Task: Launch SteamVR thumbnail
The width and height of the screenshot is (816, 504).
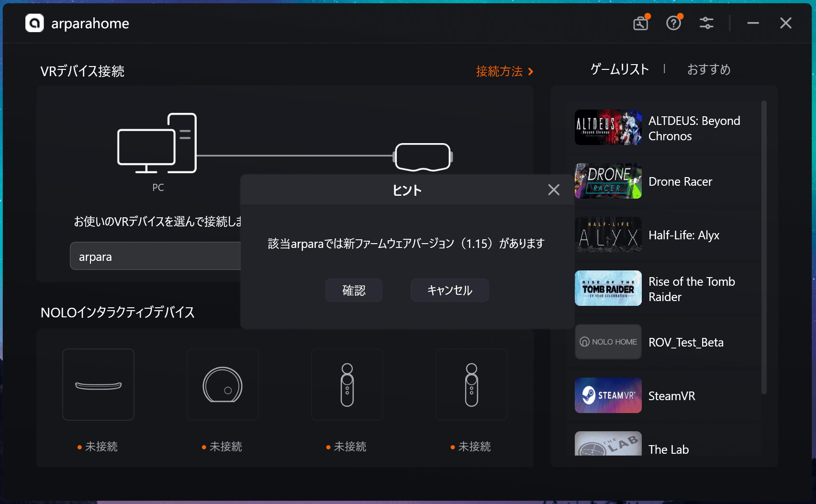Action: [608, 395]
